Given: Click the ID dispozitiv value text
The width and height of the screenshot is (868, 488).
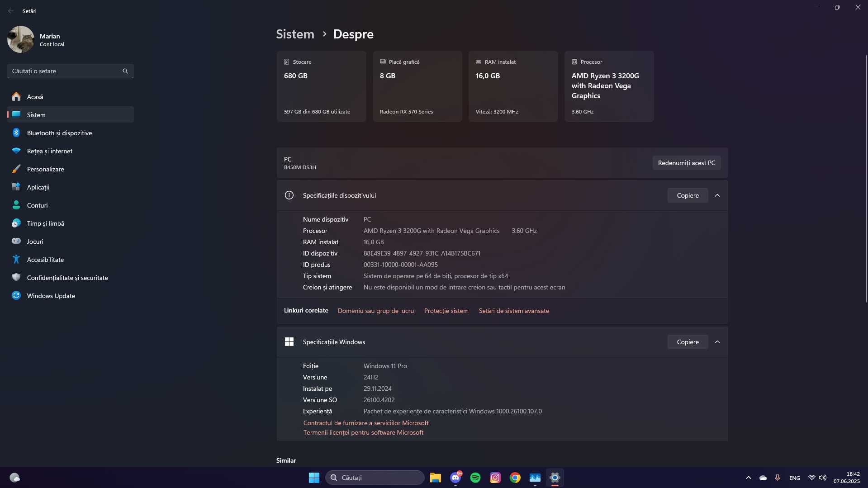Looking at the screenshot, I should coord(422,253).
